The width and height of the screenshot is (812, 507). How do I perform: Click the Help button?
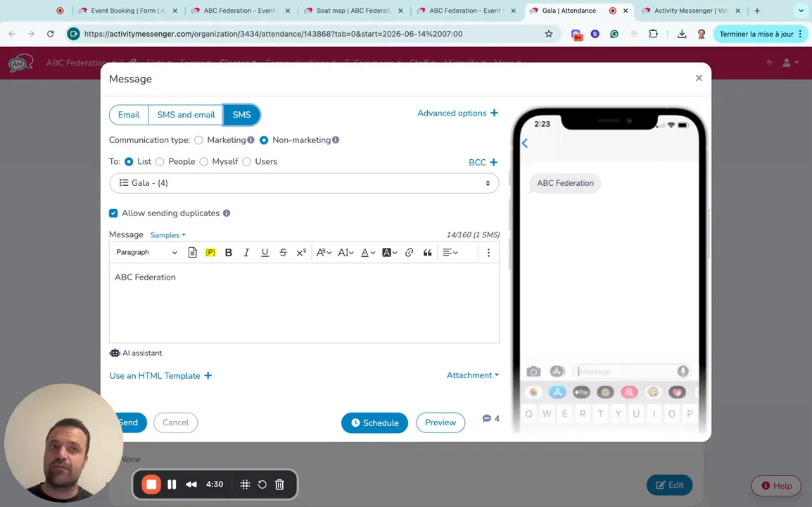[776, 486]
